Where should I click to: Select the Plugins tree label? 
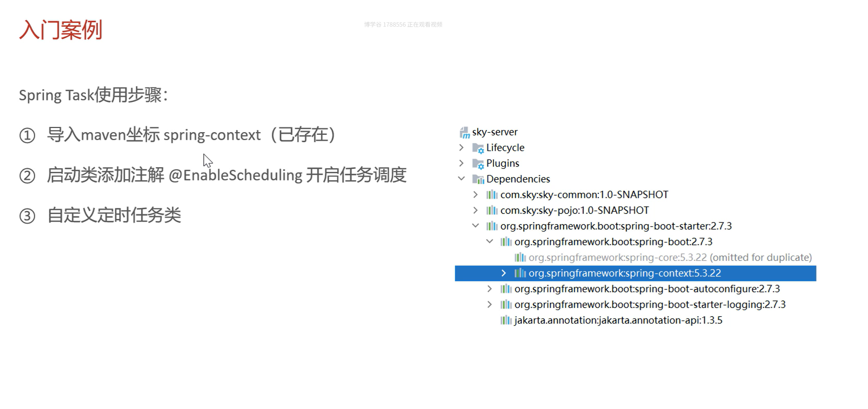(503, 163)
